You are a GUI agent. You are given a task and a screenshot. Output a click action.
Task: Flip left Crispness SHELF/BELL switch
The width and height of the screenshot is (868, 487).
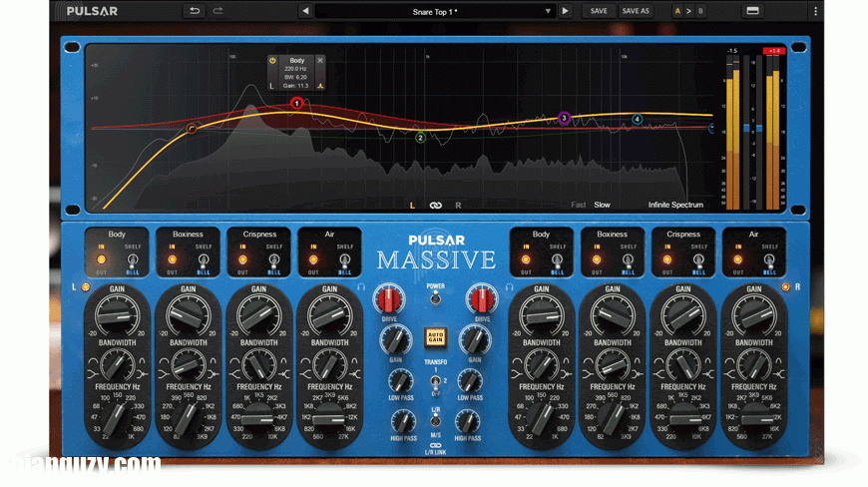[274, 259]
